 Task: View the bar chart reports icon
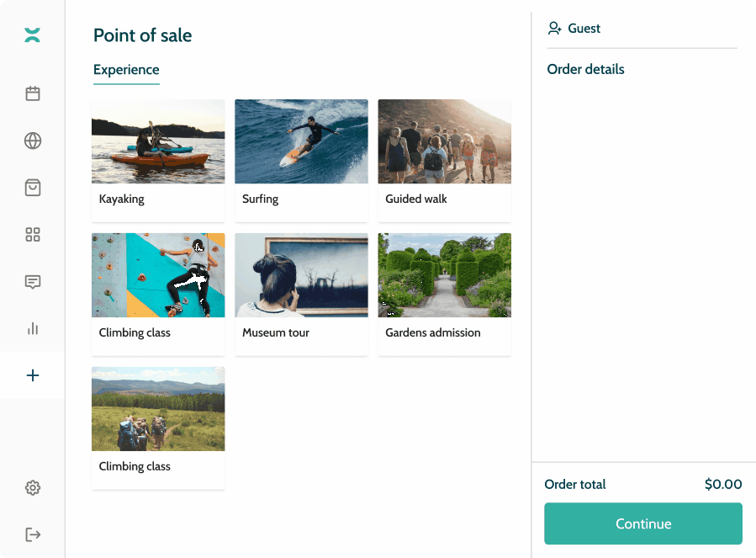[33, 329]
